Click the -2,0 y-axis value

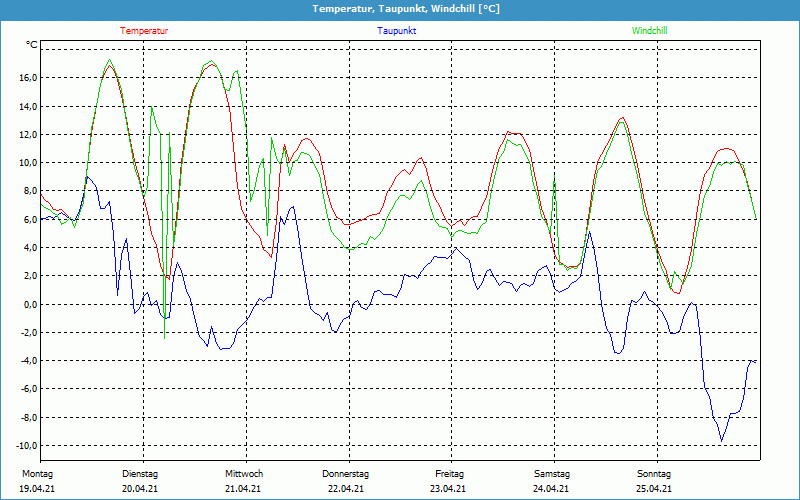click(x=29, y=333)
